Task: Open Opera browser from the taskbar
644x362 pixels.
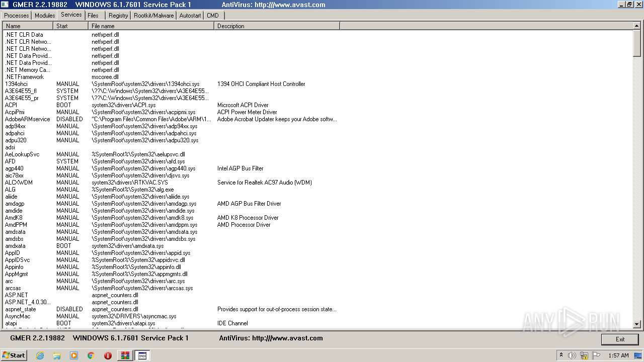Action: [108, 355]
